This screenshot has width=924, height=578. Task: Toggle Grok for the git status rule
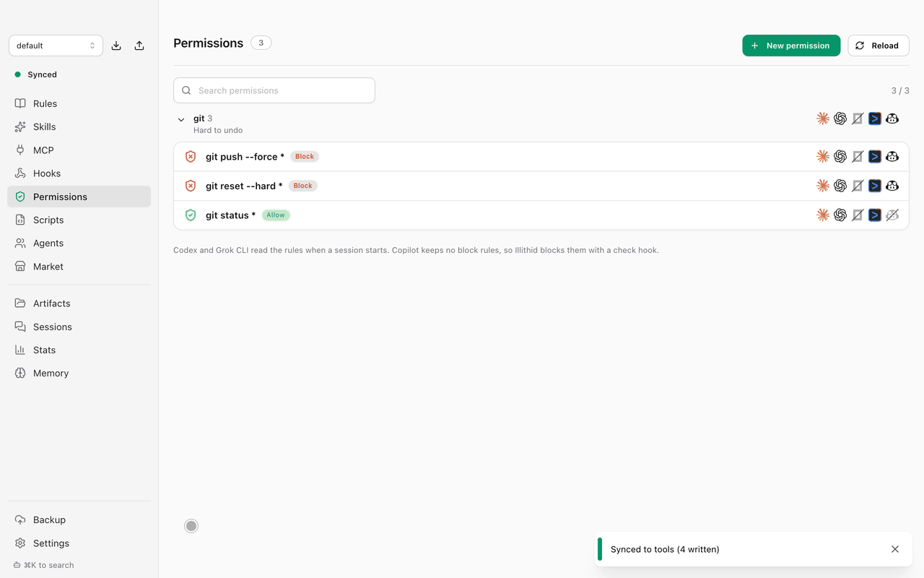pyautogui.click(x=858, y=215)
